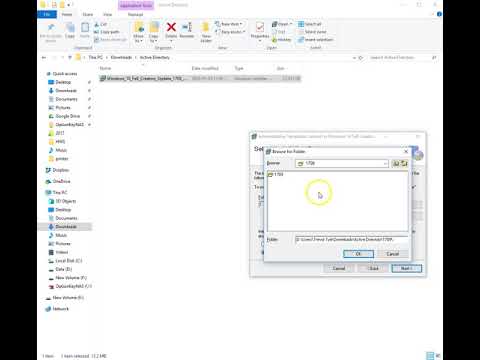Click the Explorer help question mark icon

pos(439,14)
